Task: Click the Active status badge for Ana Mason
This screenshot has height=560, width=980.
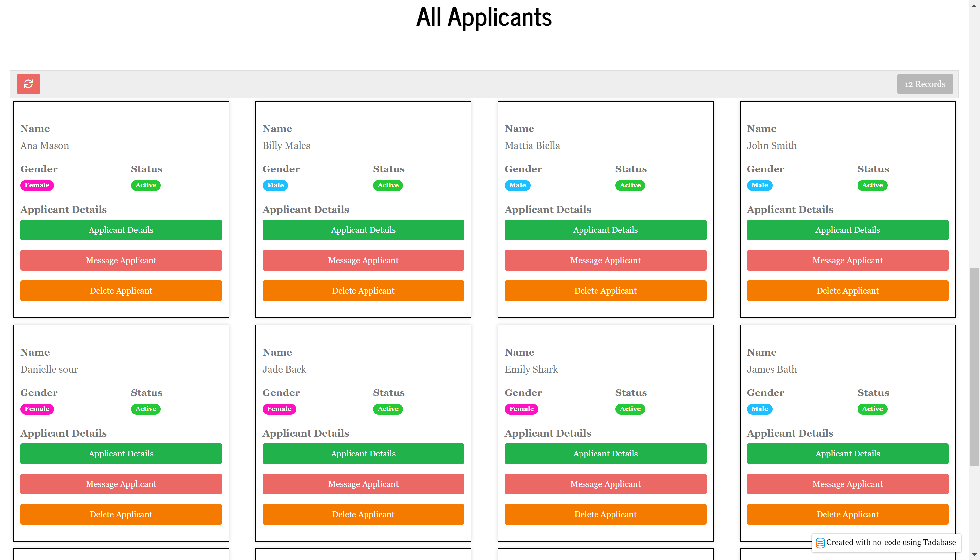Action: click(x=146, y=185)
